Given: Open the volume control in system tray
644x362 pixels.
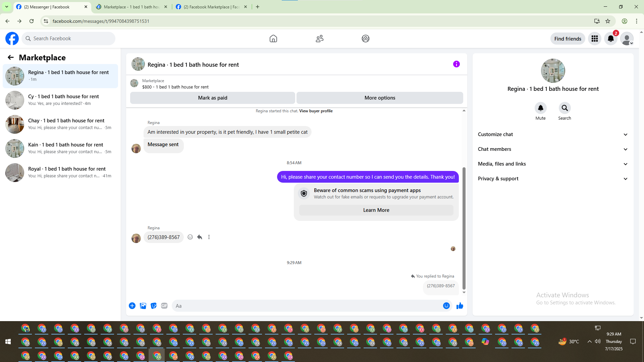Looking at the screenshot, I should [598, 342].
